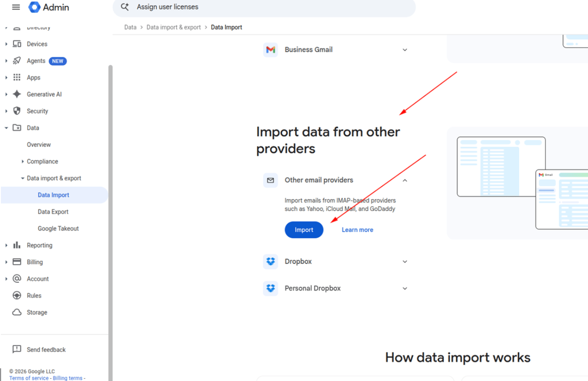This screenshot has height=381, width=588.
Task: Collapse the Data import & export arrow
Action: pos(23,178)
